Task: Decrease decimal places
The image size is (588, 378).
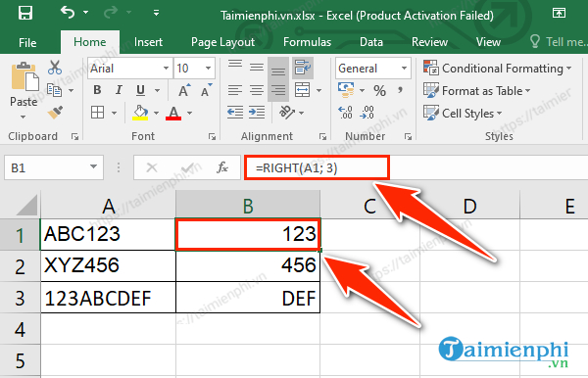Action: tap(367, 112)
